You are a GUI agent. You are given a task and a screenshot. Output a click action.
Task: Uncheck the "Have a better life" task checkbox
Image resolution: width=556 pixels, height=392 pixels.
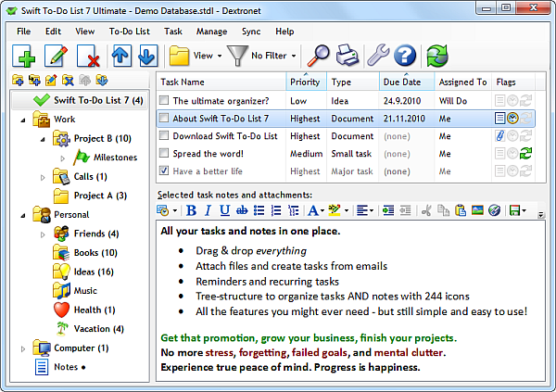click(x=164, y=171)
